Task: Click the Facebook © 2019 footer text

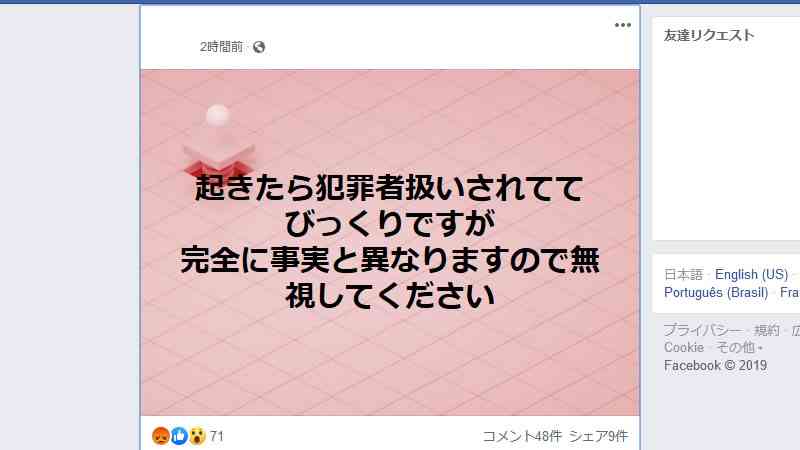Action: tap(715, 366)
